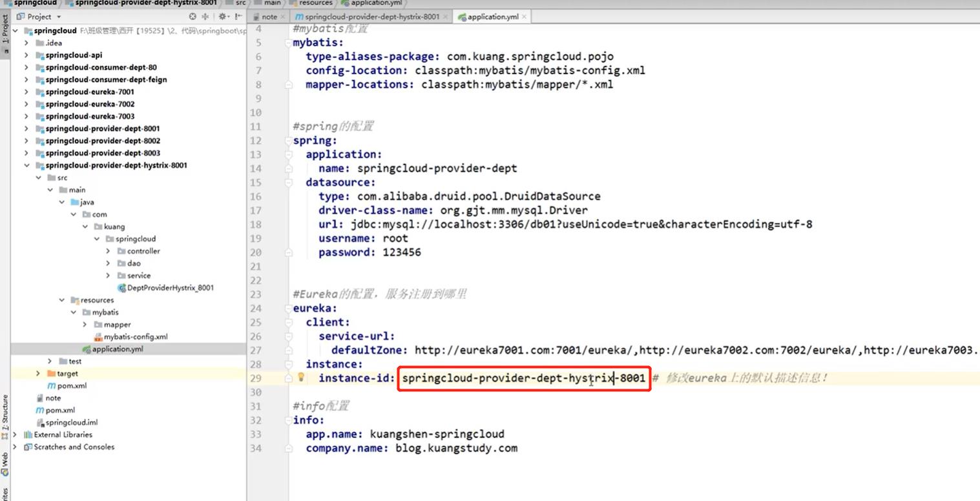
Task: Click the src breadcrumb in navigation bar
Action: [x=236, y=3]
